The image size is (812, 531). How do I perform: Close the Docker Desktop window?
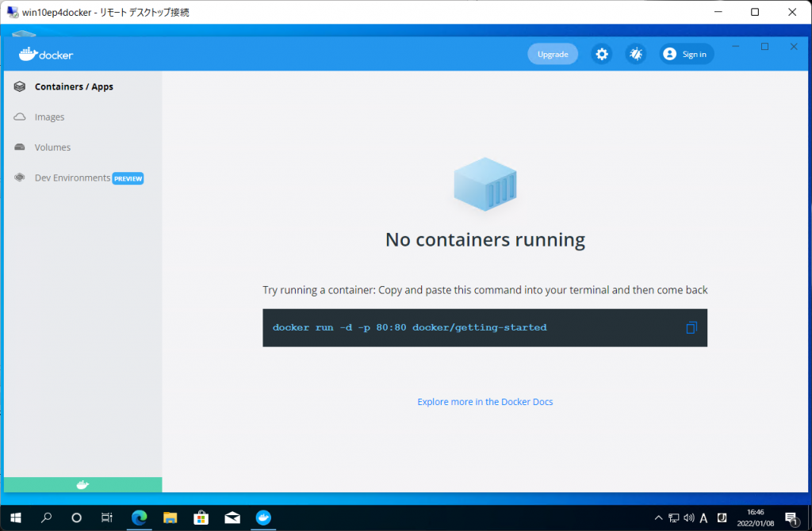(x=793, y=47)
